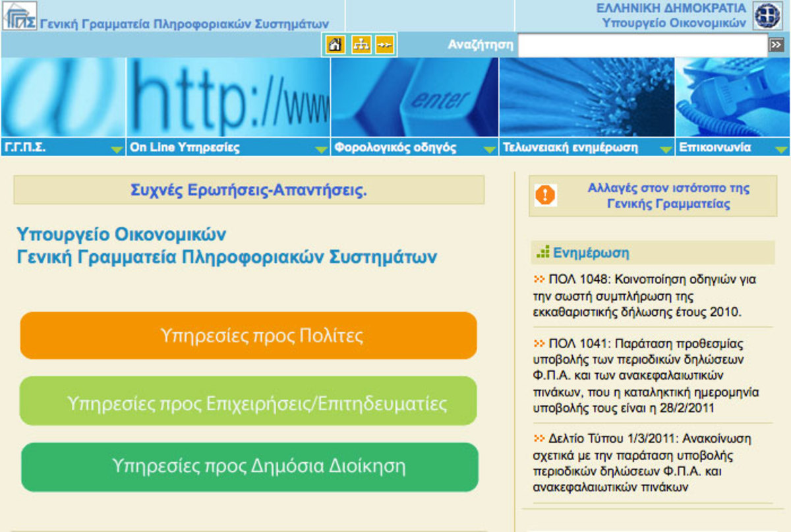Click the ΓΓΠΣ logo at top left
This screenshot has height=532, width=791.
pyautogui.click(x=20, y=16)
